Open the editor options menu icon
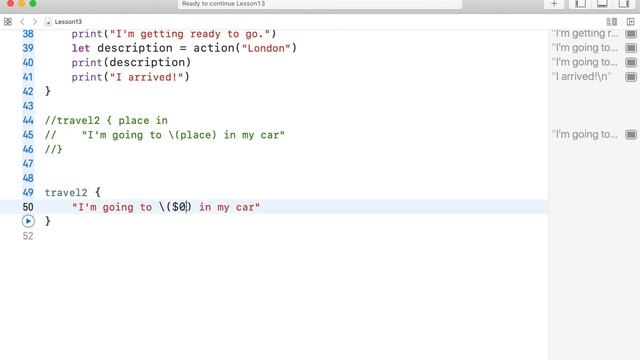This screenshot has width=640, height=360. [x=611, y=22]
